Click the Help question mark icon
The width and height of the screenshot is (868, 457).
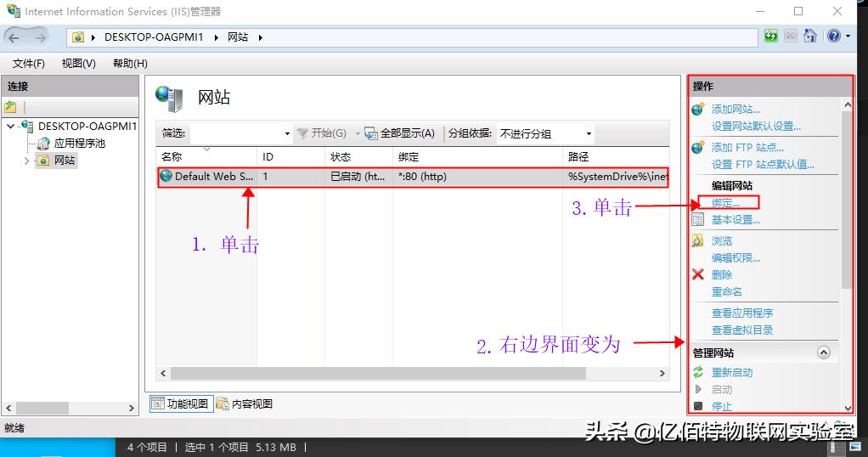tap(832, 37)
